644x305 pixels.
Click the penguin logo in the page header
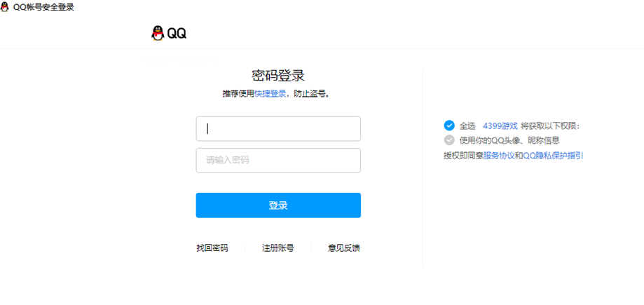(158, 33)
